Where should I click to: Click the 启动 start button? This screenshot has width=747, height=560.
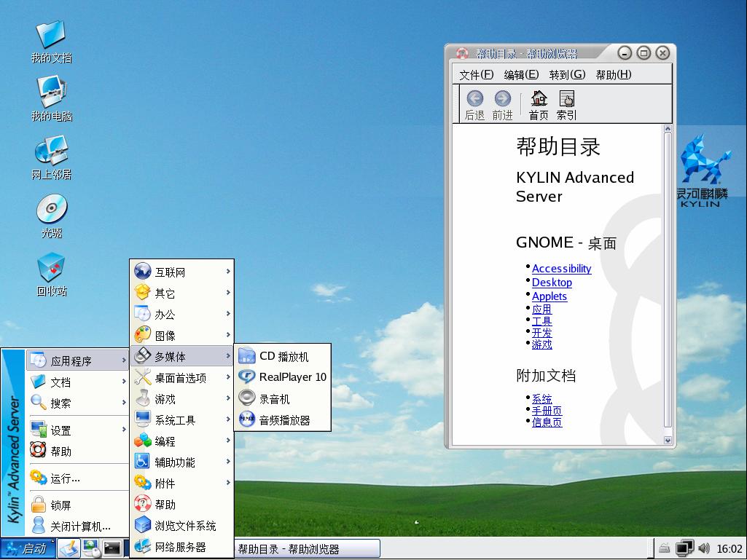click(29, 548)
